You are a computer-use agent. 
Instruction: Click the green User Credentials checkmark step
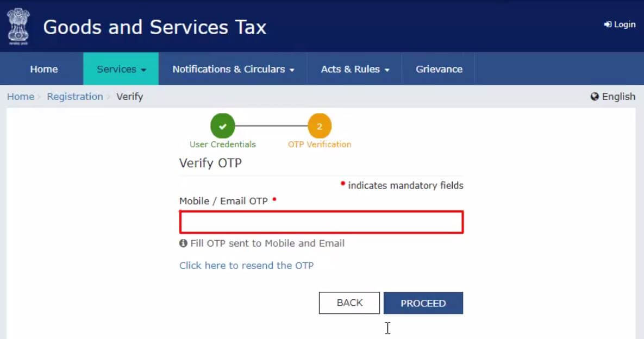[222, 127]
